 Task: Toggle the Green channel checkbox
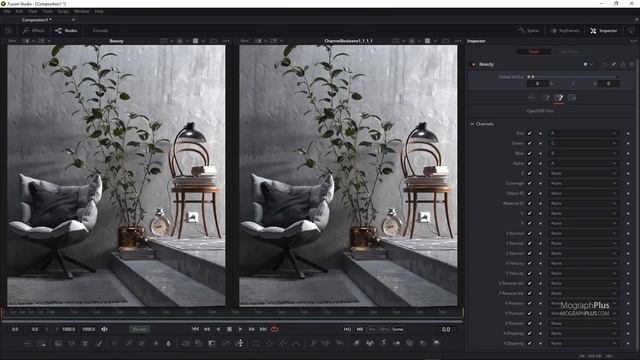pyautogui.click(x=530, y=143)
